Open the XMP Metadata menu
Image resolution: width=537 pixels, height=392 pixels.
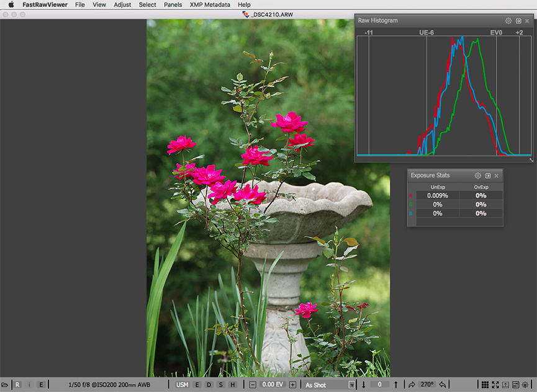tap(210, 4)
